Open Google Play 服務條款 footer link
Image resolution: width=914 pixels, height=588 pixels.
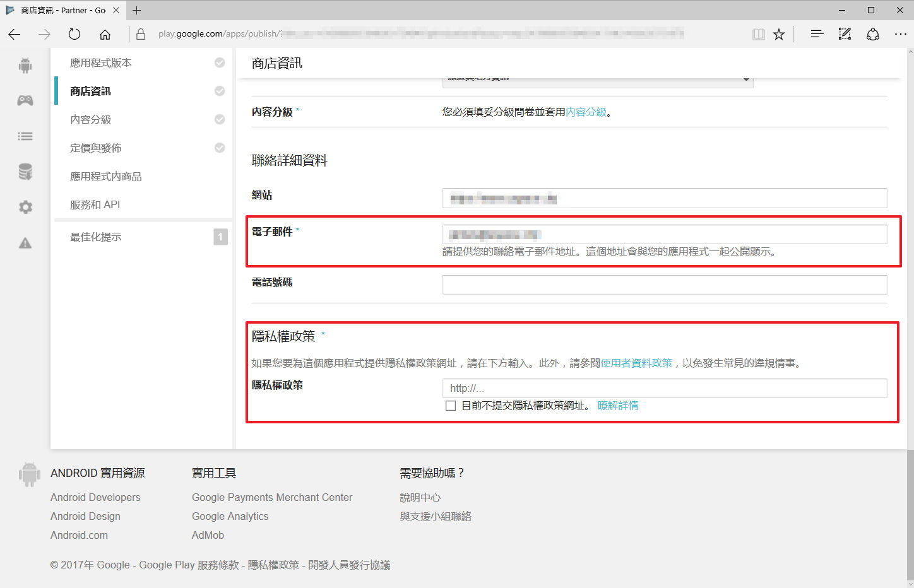[189, 565]
